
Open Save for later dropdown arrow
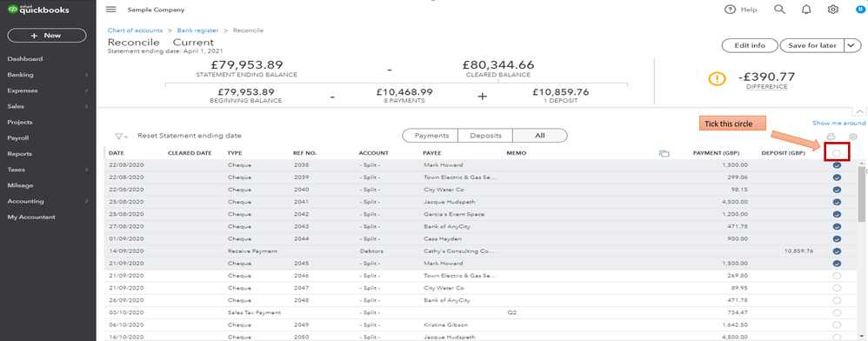tap(852, 45)
